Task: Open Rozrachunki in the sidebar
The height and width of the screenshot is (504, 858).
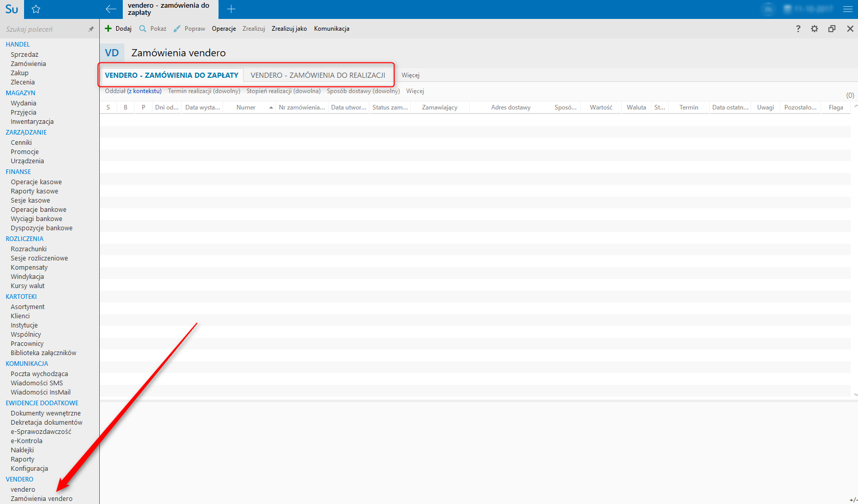Action: 29,249
